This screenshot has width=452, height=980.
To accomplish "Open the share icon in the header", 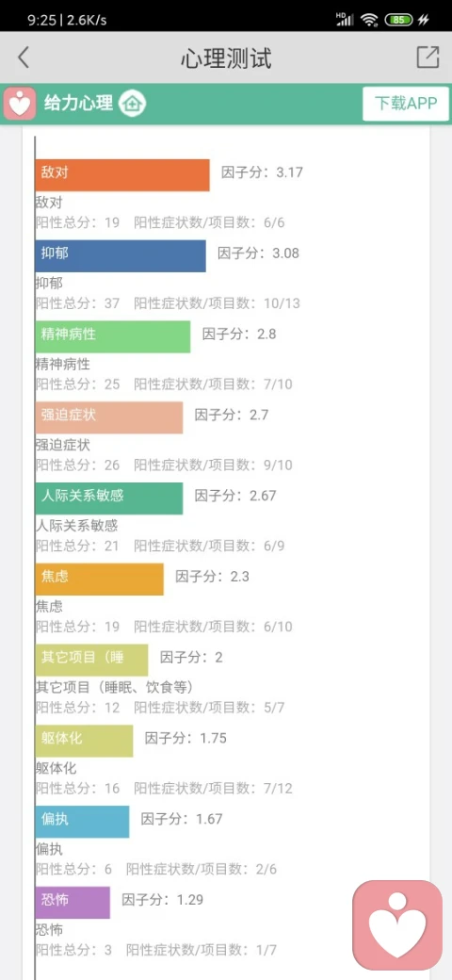I will (428, 57).
